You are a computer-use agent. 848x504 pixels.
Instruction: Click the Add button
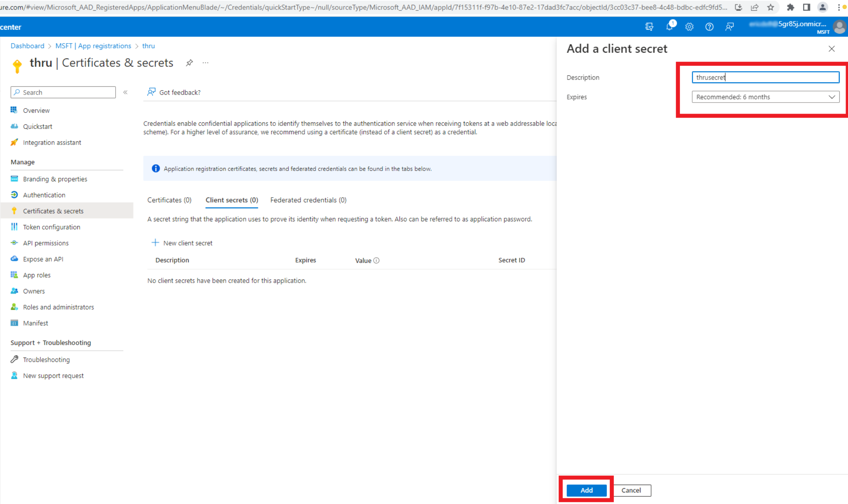[x=586, y=490]
